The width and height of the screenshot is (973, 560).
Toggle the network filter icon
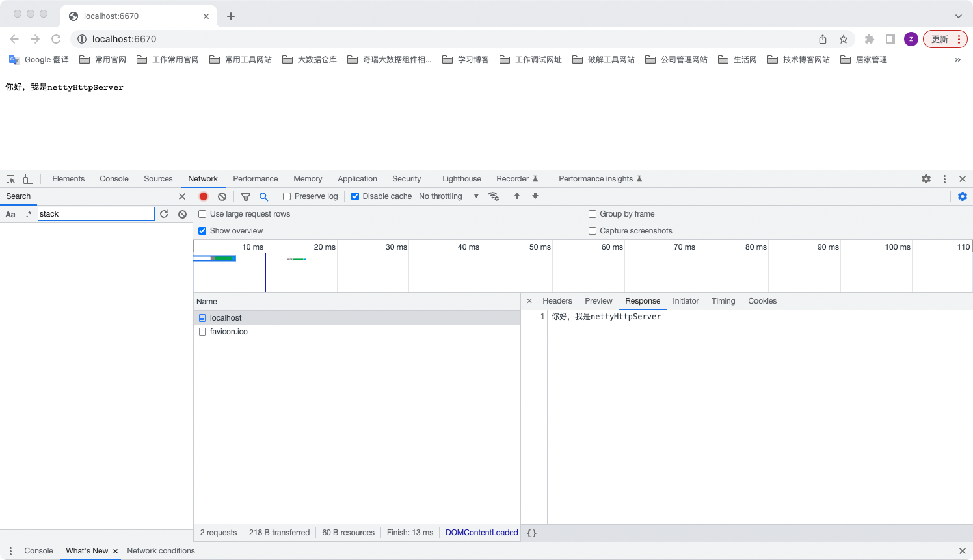coord(246,196)
